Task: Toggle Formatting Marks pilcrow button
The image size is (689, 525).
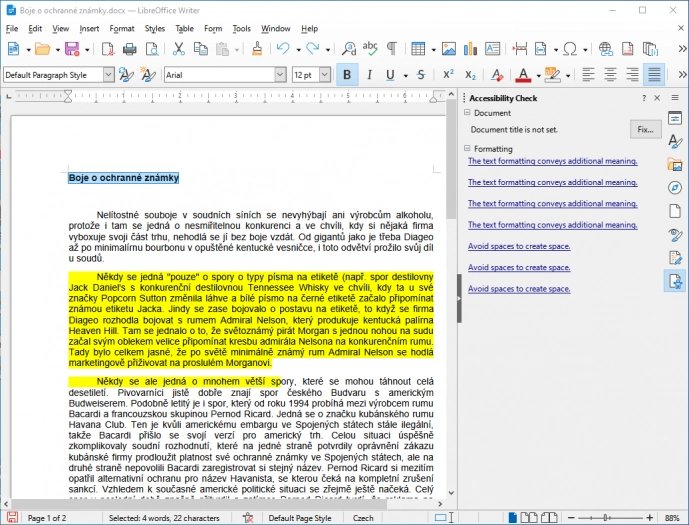Action: 391,49
